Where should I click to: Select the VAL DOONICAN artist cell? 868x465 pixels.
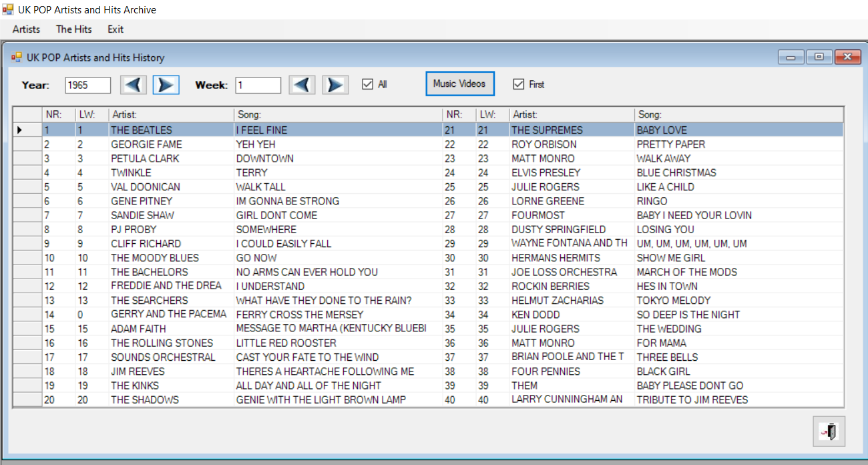[x=172, y=187]
